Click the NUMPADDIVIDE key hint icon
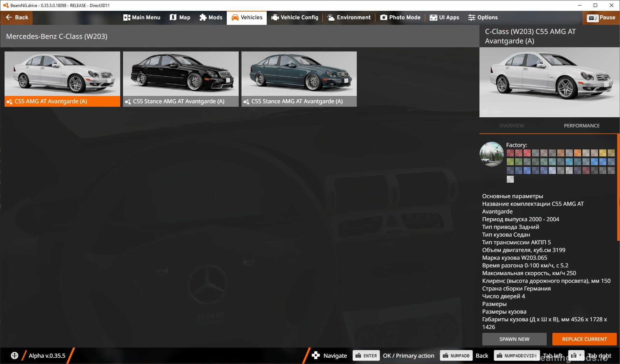 coord(517,356)
